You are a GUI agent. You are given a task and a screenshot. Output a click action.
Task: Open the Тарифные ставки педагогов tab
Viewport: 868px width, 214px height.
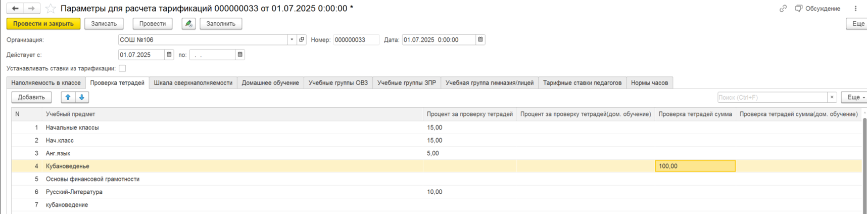coord(582,83)
